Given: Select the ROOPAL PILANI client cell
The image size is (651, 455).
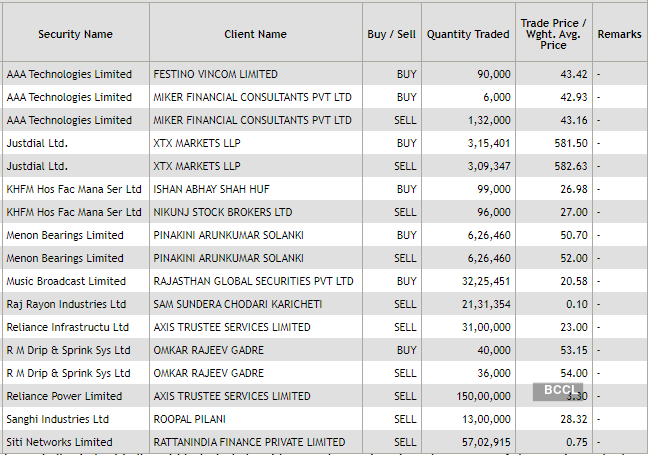Looking at the screenshot, I should point(190,419).
